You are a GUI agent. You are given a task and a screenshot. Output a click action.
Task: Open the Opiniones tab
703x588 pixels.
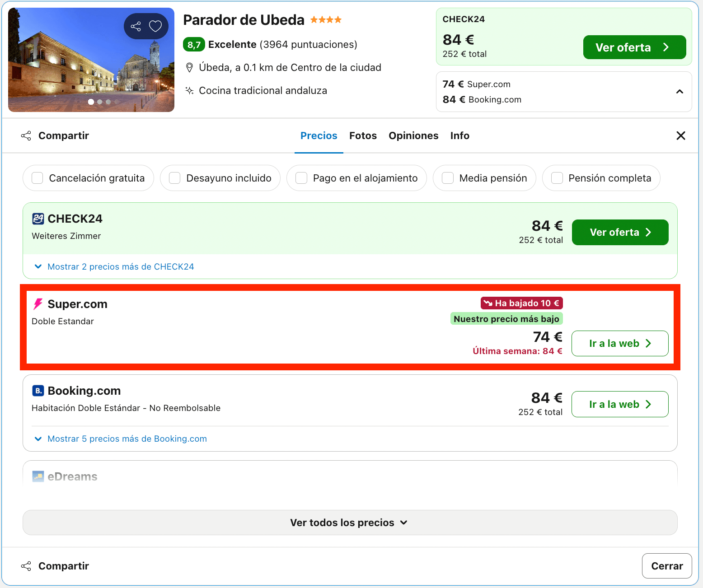413,135
